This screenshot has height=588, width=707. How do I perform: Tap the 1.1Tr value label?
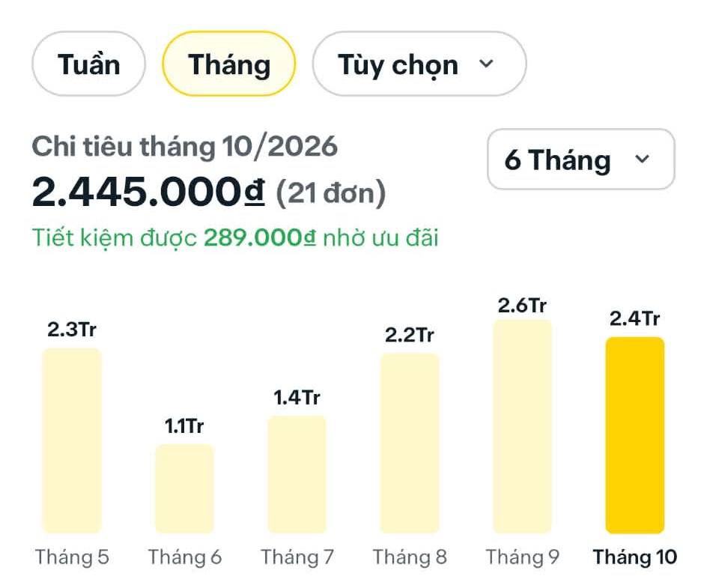pyautogui.click(x=184, y=426)
